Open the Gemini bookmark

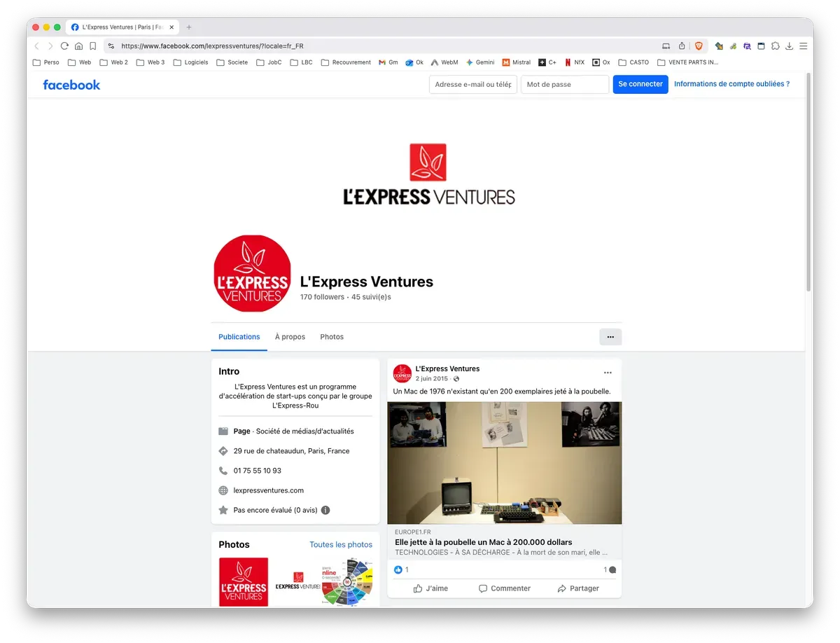[x=480, y=62]
